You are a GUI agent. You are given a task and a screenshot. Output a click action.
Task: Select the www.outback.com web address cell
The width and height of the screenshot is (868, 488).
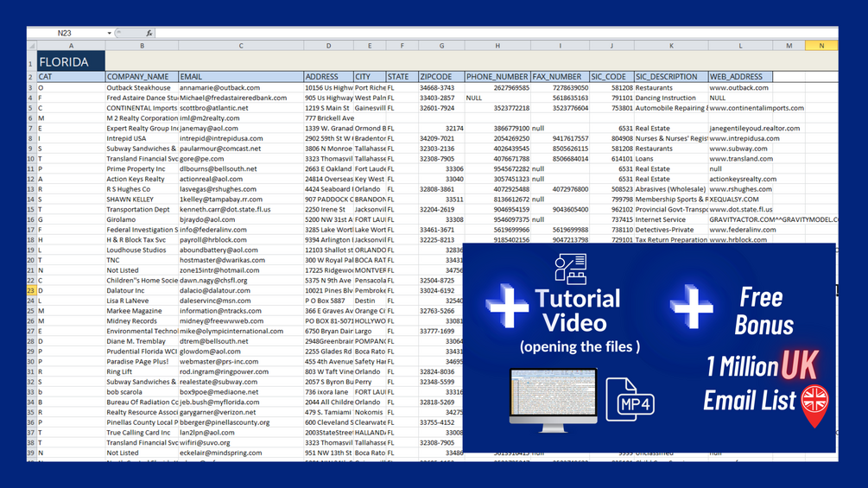coord(740,87)
